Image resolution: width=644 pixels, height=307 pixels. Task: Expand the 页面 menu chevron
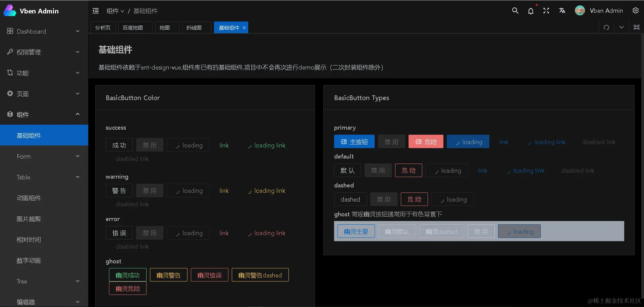pyautogui.click(x=77, y=94)
